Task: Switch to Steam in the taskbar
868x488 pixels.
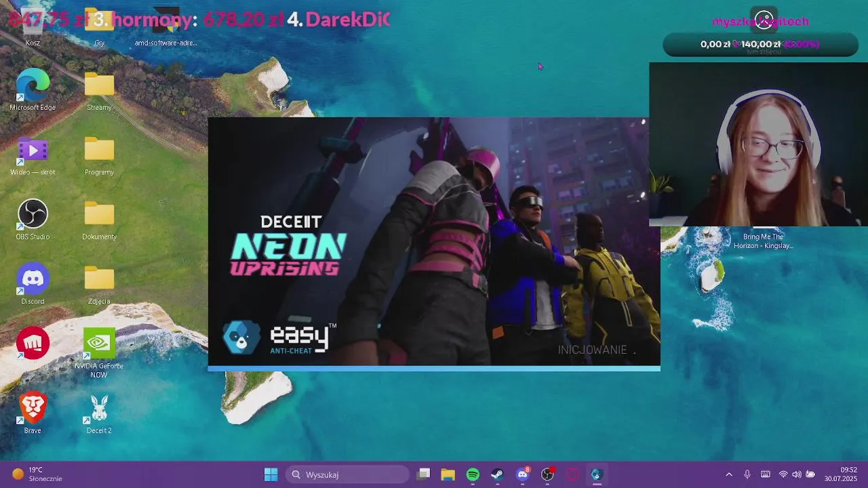Action: point(498,474)
